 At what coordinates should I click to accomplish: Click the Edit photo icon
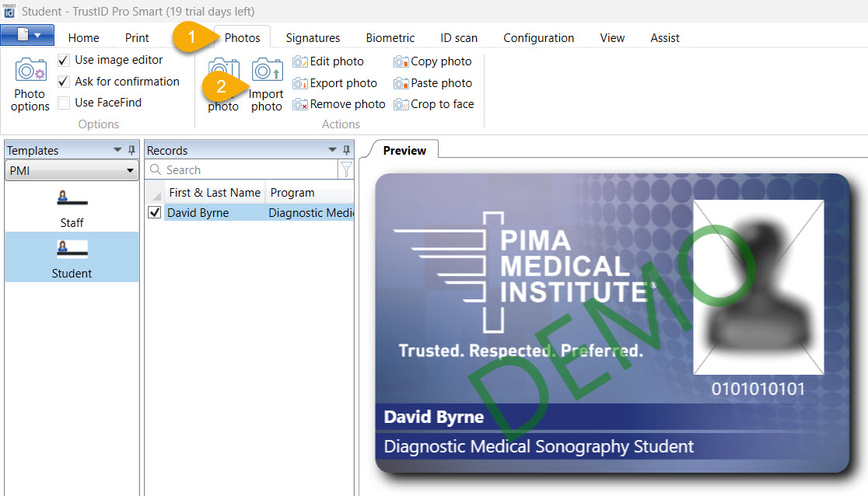point(300,61)
